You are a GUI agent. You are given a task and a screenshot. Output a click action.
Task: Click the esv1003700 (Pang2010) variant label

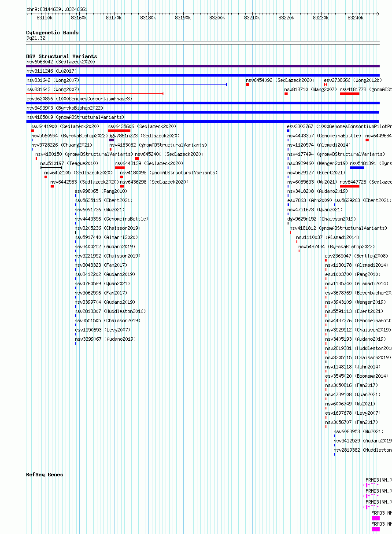tap(353, 275)
